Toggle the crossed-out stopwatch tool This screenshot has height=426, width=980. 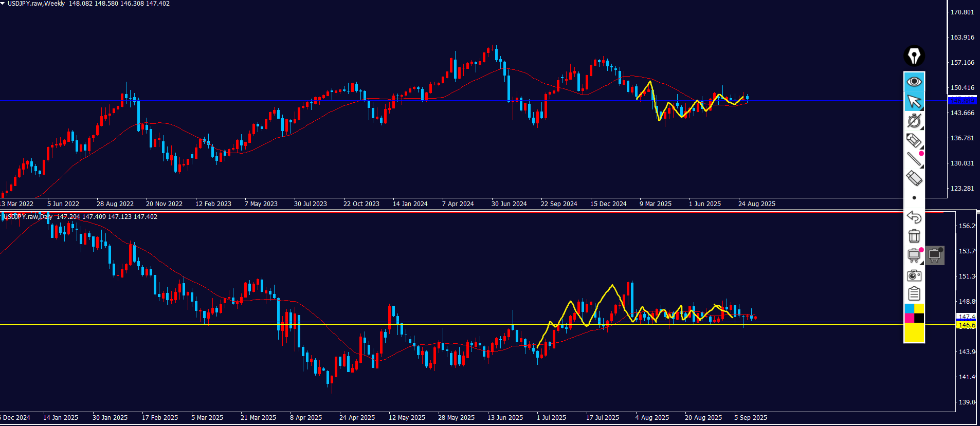[914, 121]
